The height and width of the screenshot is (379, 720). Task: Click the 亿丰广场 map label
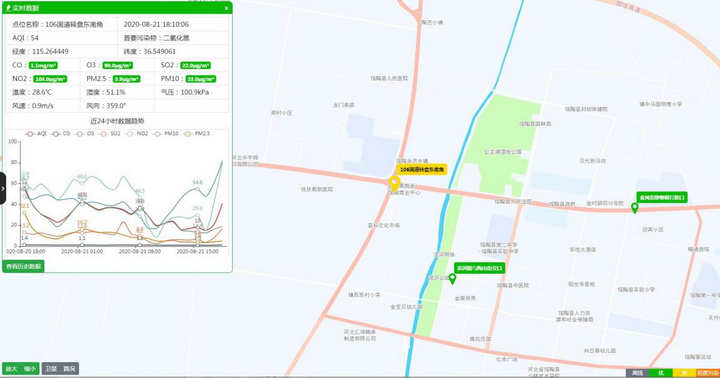click(x=506, y=359)
